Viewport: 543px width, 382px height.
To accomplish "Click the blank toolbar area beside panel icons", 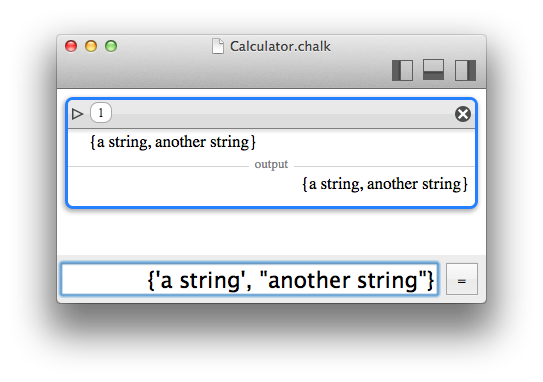I will (x=222, y=71).
